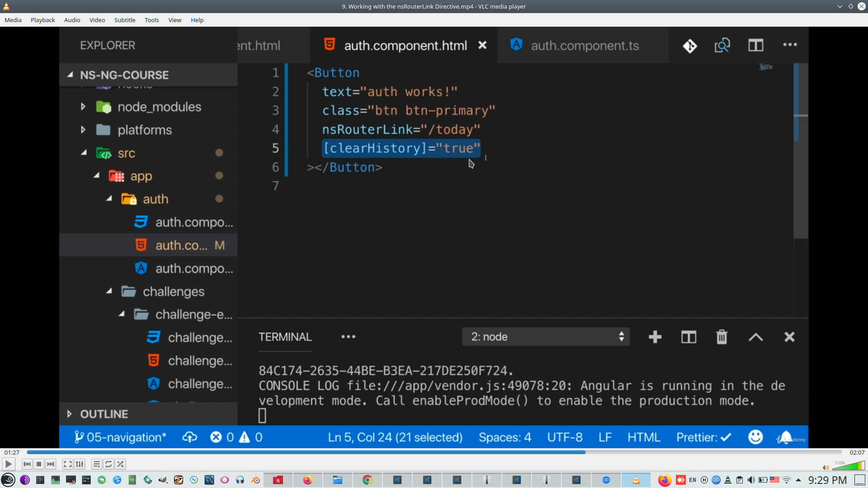Image resolution: width=868 pixels, height=488 pixels.
Task: Toggle fullscreen video mode
Action: point(67,464)
